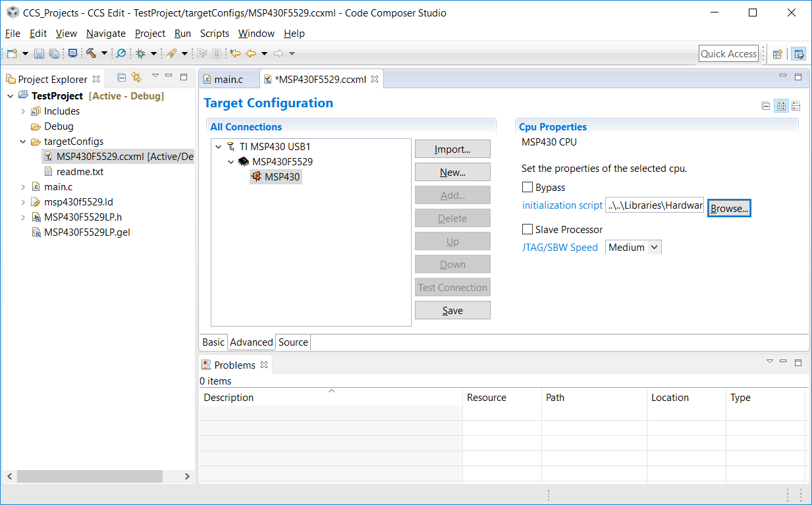Click the New file toolbar icon
This screenshot has height=505, width=812.
click(12, 53)
